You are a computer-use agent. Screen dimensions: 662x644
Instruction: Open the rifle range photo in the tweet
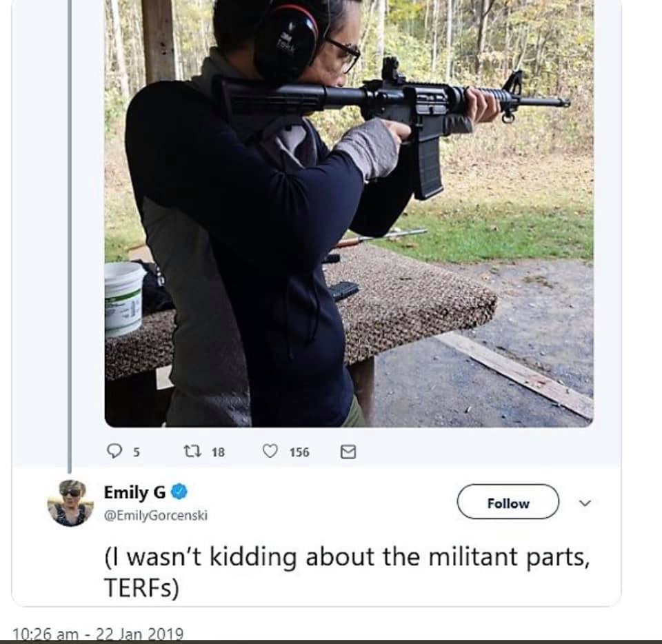349,213
